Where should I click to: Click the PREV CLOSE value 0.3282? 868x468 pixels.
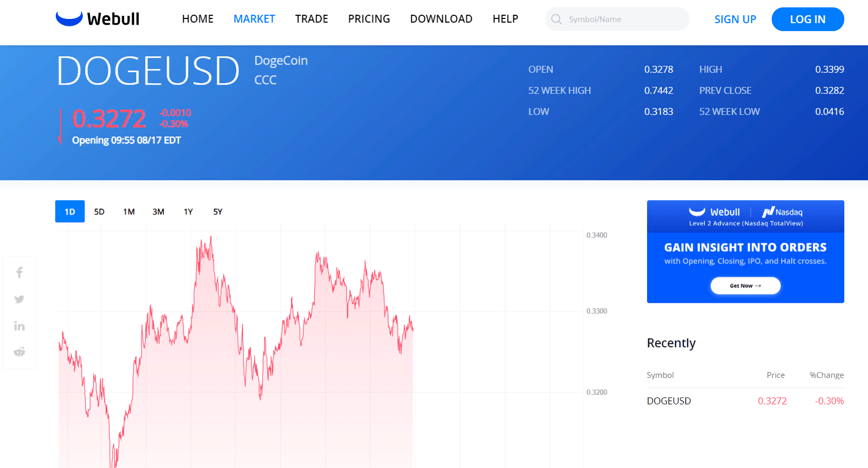pos(830,91)
